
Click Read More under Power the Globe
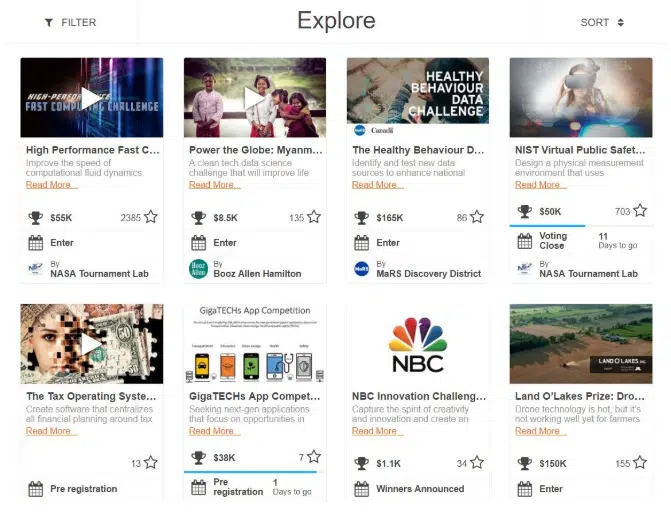coord(215,185)
